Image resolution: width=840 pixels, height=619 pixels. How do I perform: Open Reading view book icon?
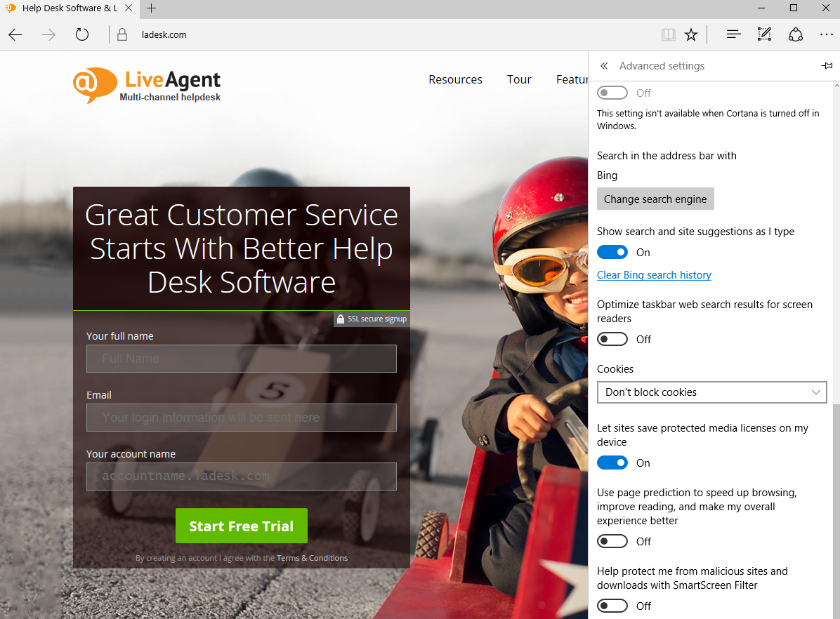668,34
